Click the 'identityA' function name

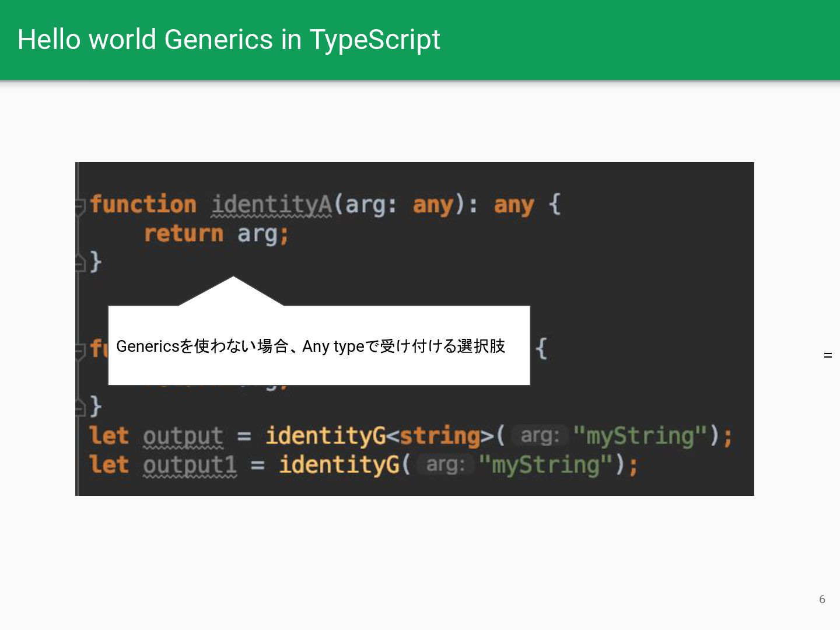[271, 205]
